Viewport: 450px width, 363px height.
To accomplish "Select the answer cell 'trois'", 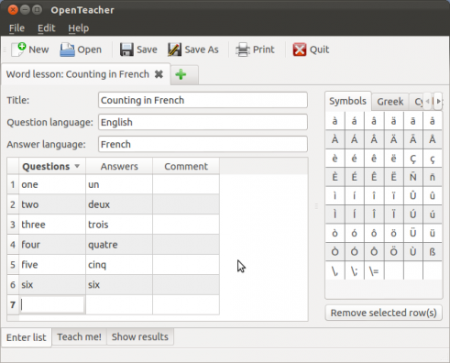I will point(119,224).
